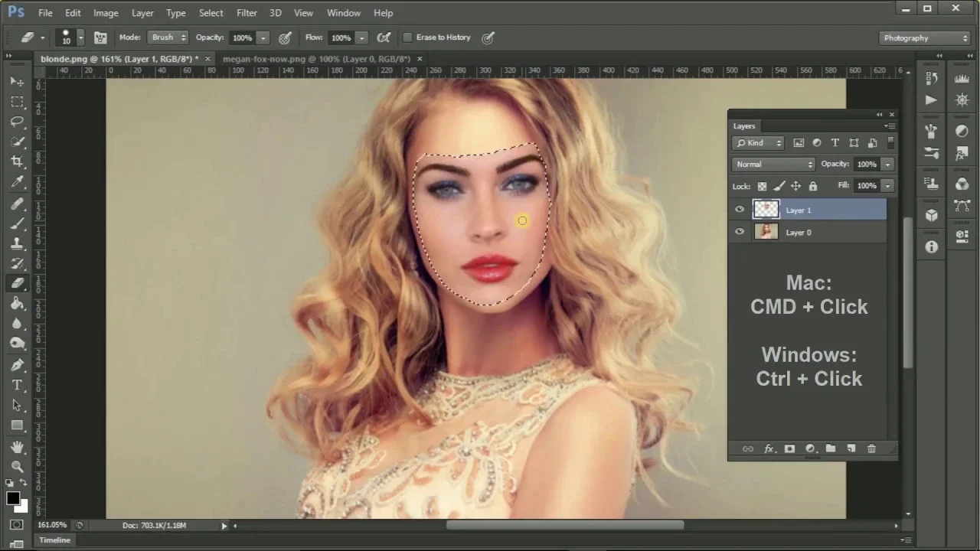Open the Photography workspace dropdown
The width and height of the screenshot is (980, 551).
point(926,38)
